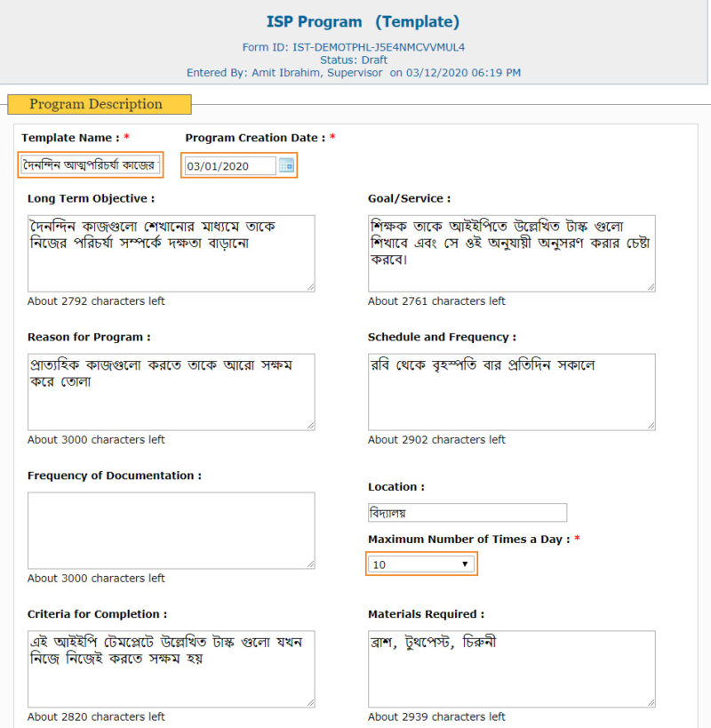Click inside the Goal/Service textarea
711x728 pixels.
click(511, 253)
